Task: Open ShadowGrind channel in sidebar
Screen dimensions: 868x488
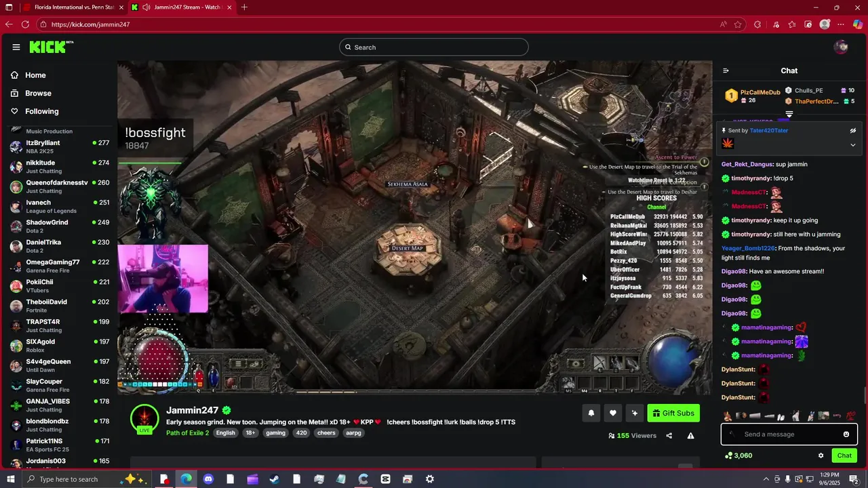Action: [x=60, y=226]
